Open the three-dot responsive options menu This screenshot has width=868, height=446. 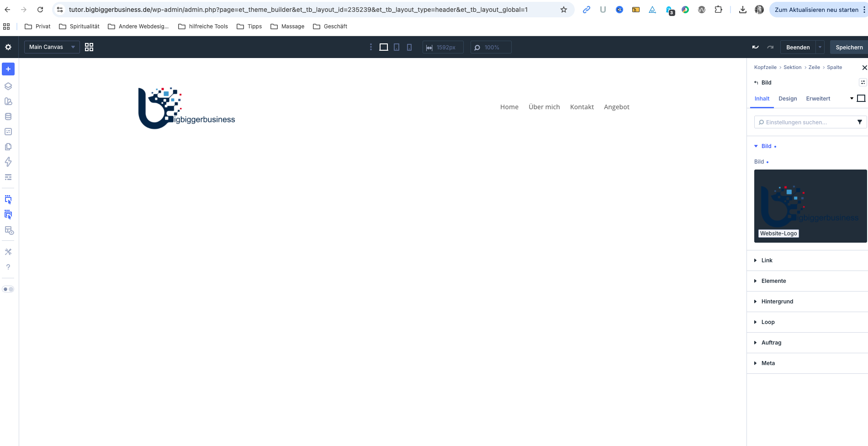tap(370, 47)
